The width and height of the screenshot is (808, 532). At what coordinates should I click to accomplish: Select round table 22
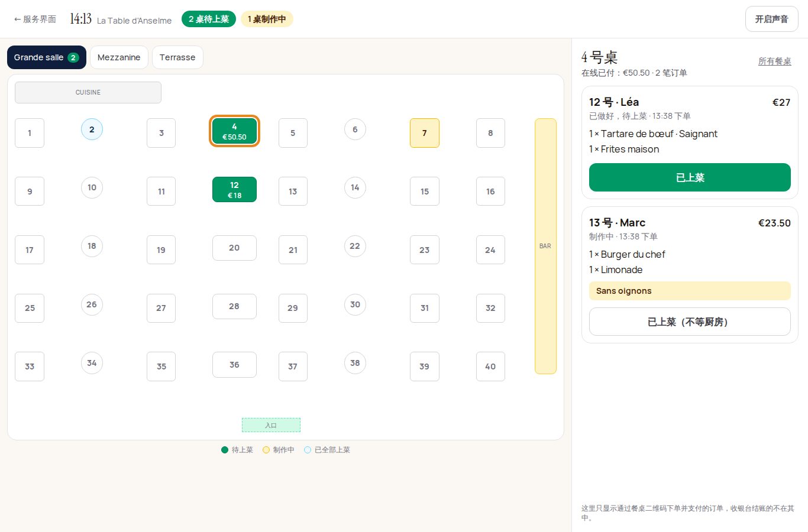click(x=355, y=246)
